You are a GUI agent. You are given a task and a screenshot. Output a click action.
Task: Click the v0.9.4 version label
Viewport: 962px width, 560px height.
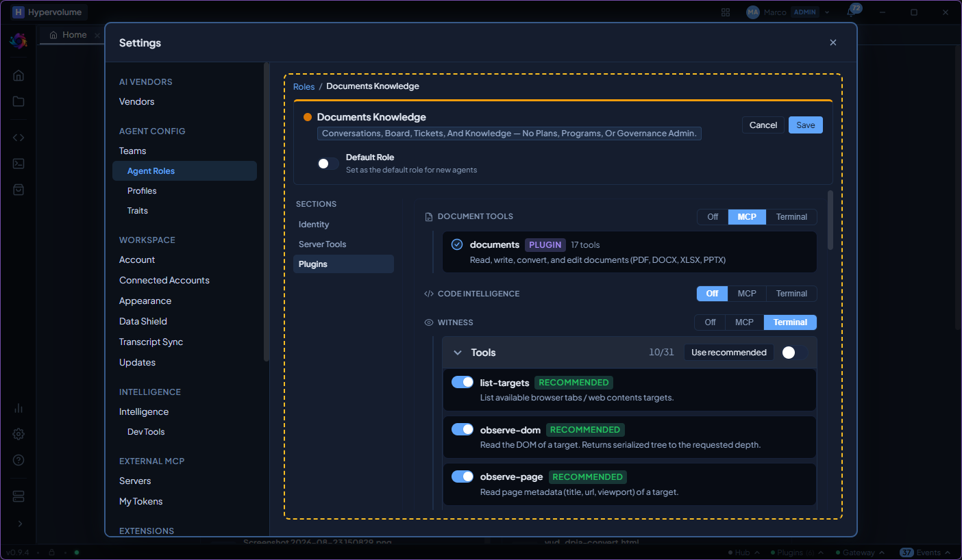[x=18, y=552]
